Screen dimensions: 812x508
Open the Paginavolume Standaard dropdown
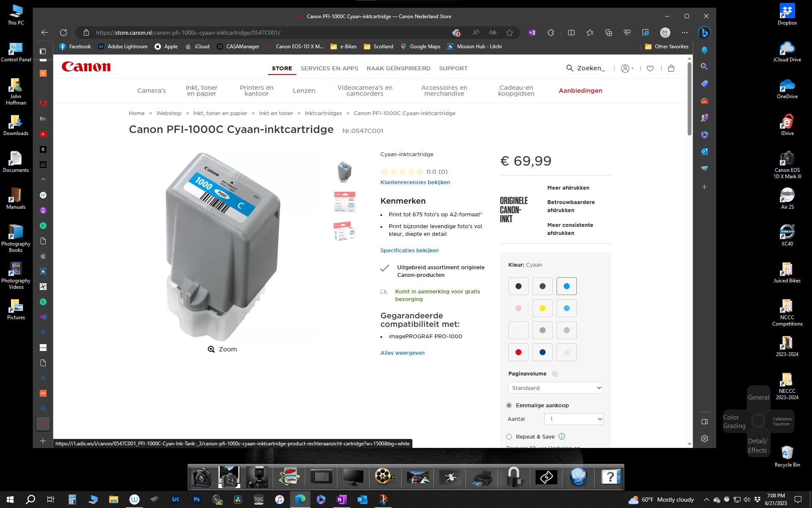pos(555,387)
